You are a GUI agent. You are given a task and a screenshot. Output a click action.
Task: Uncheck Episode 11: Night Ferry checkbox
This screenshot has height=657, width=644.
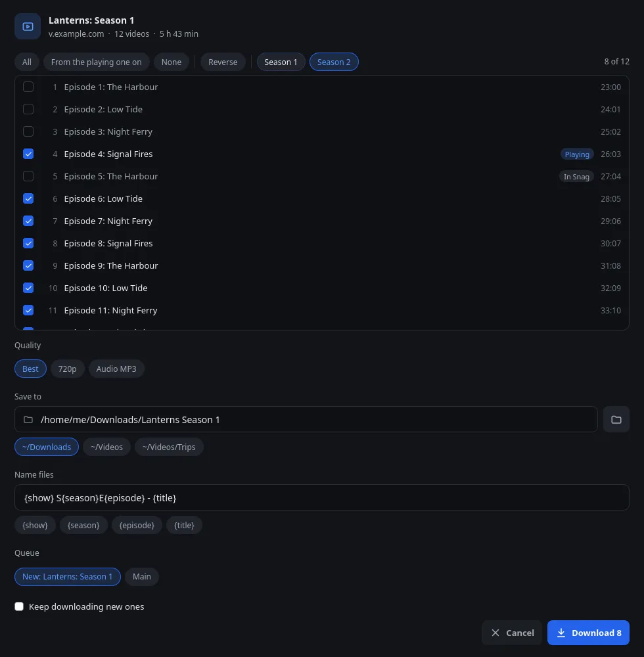tap(28, 311)
